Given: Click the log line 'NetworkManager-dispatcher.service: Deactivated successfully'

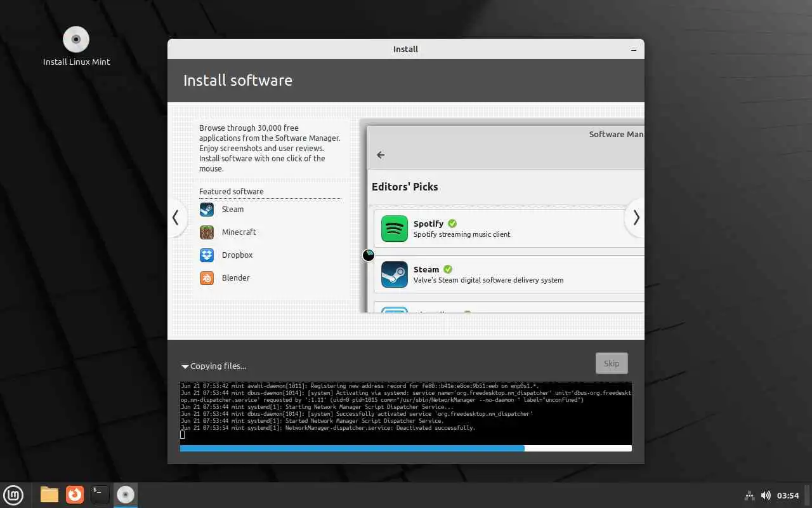Looking at the screenshot, I should point(328,428).
